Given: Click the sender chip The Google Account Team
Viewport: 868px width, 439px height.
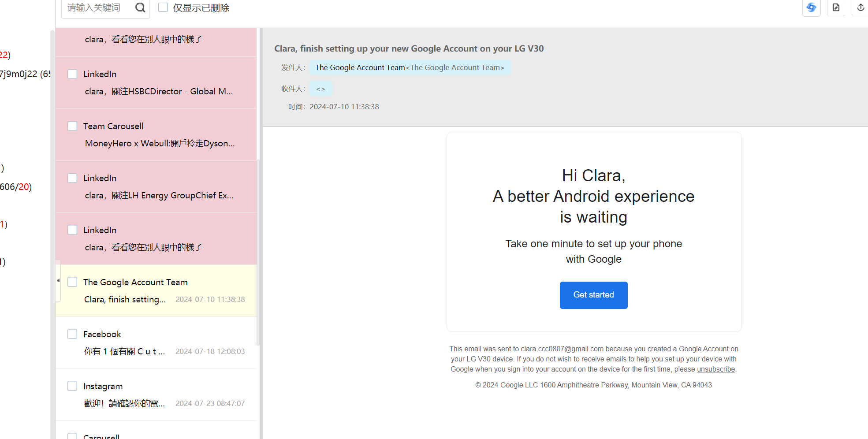Looking at the screenshot, I should pos(410,67).
